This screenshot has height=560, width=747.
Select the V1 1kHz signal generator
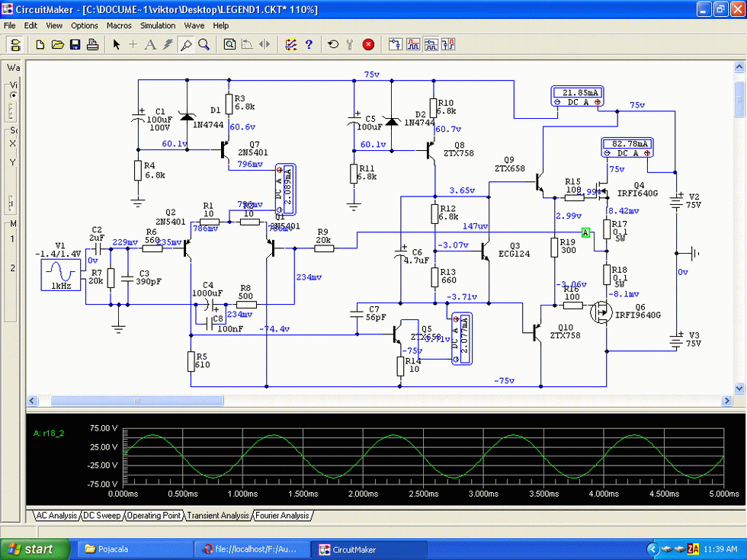pos(60,274)
